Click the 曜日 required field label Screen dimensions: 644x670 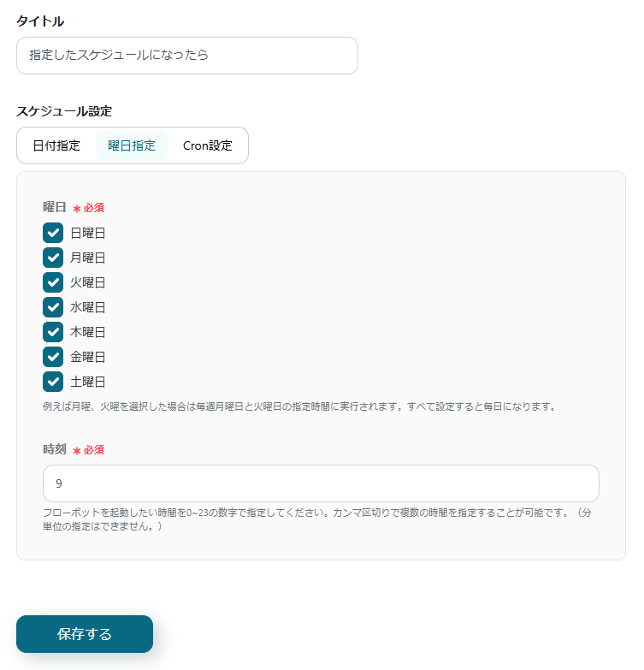point(74,208)
